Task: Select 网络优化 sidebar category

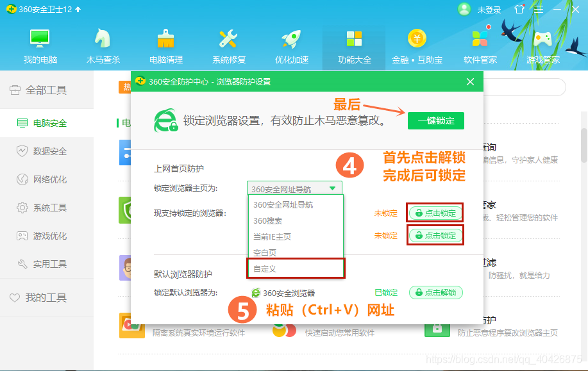Action: (47, 179)
